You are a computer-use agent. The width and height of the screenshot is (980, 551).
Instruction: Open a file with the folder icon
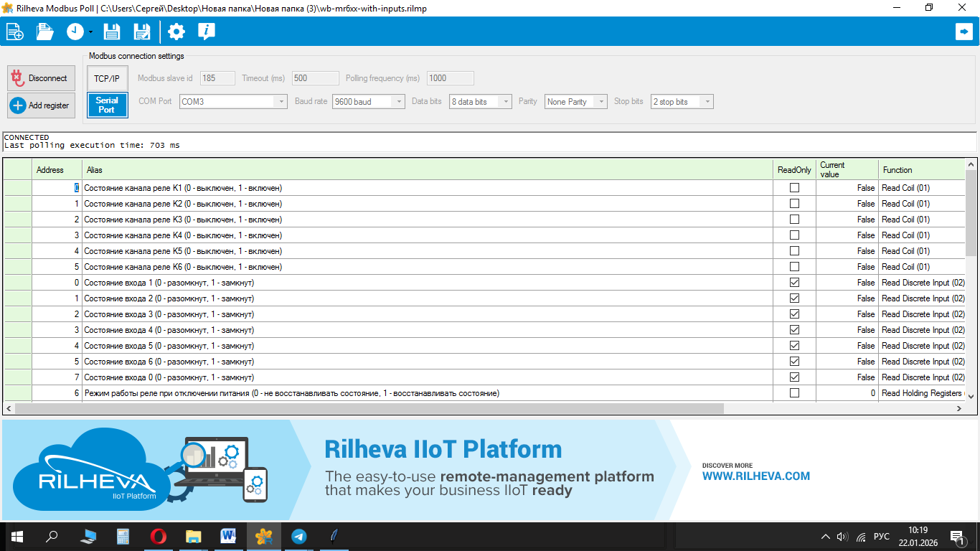pyautogui.click(x=45, y=32)
